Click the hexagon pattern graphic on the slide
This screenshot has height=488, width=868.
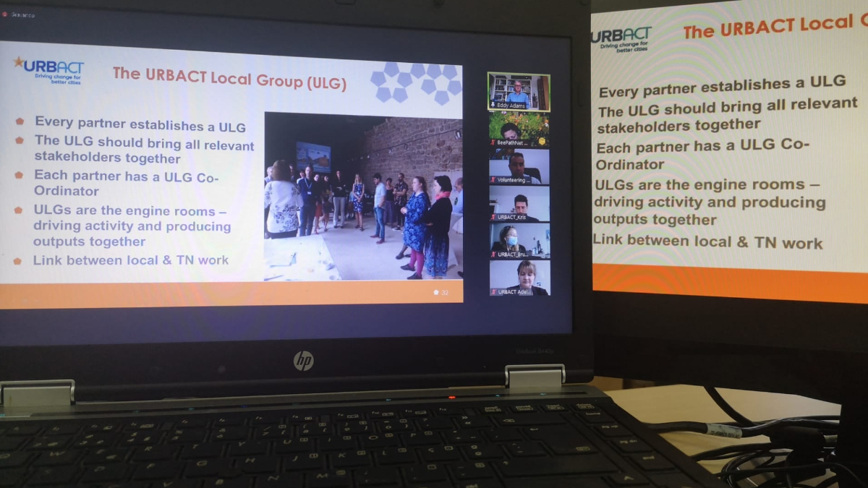(x=415, y=82)
